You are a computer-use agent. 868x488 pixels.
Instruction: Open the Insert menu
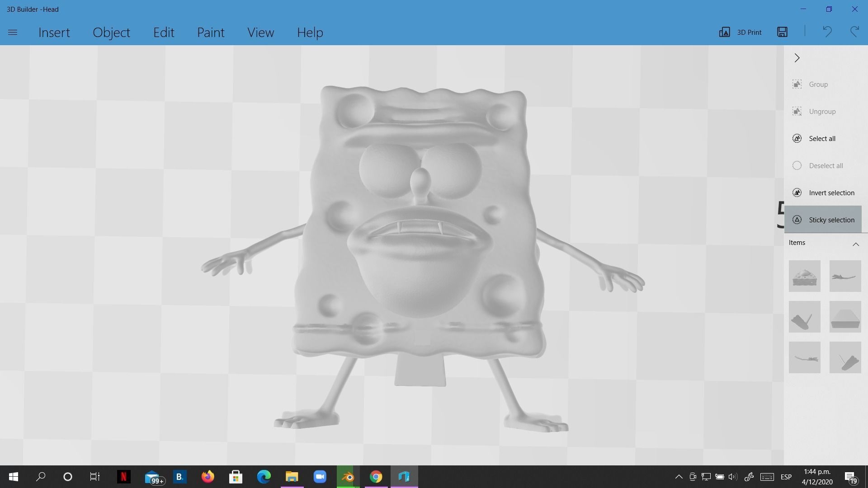54,33
